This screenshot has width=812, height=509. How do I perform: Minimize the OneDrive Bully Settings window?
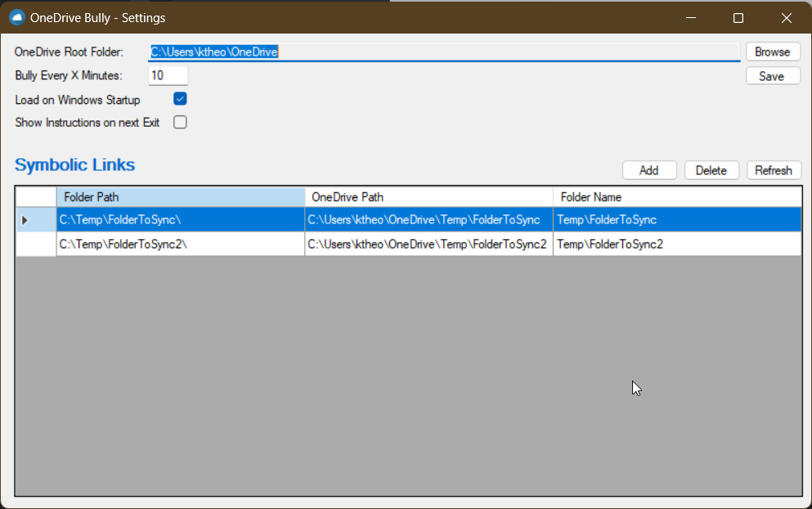pyautogui.click(x=691, y=18)
